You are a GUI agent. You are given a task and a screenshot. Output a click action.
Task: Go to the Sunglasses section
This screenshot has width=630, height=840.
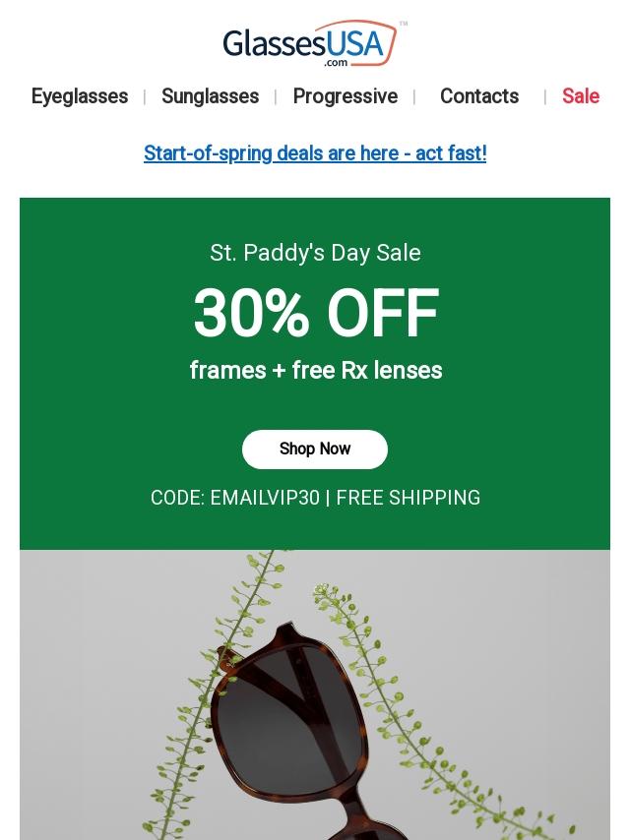point(210,96)
